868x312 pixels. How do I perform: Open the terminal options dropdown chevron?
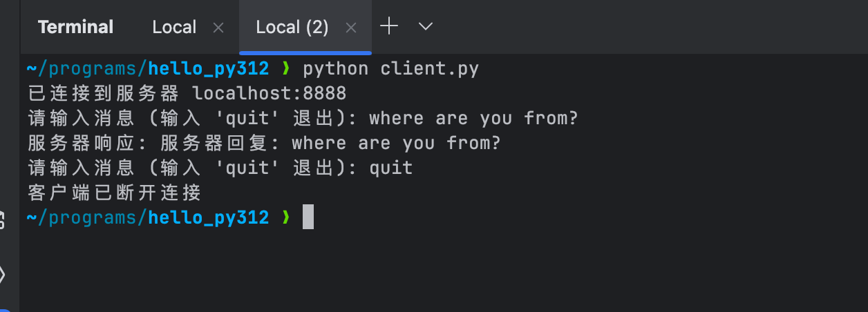(426, 27)
